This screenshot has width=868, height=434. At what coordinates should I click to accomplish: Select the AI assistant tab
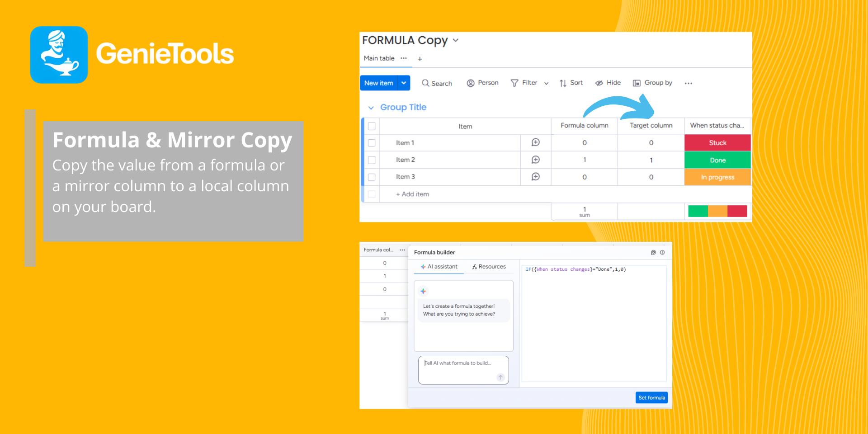[x=439, y=267]
